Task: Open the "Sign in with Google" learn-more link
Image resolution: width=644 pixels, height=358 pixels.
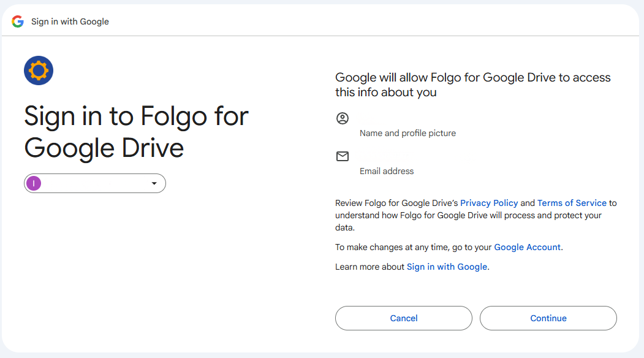Action: click(x=447, y=267)
